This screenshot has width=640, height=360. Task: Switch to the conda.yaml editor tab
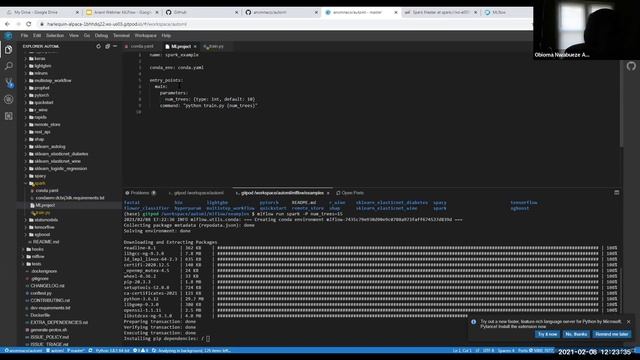[142, 47]
